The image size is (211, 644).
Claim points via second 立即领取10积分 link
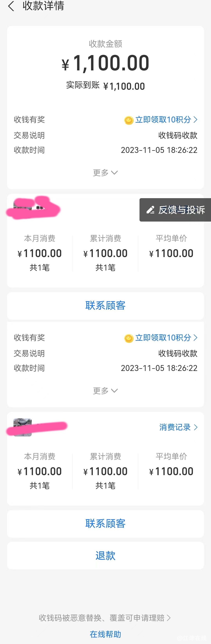(163, 338)
